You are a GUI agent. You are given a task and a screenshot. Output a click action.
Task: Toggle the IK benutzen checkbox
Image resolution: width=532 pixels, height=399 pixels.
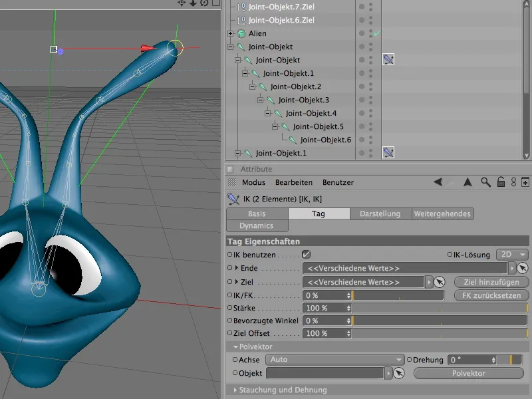306,255
